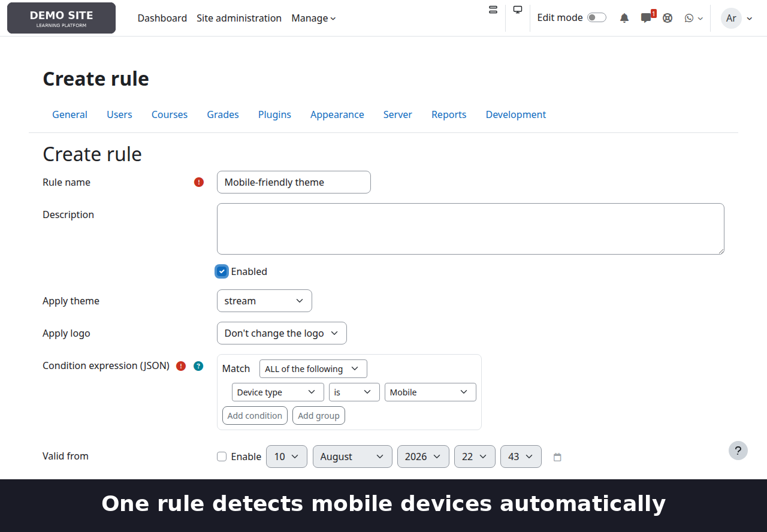Click the monitor display icon in top bar

pyautogui.click(x=518, y=10)
